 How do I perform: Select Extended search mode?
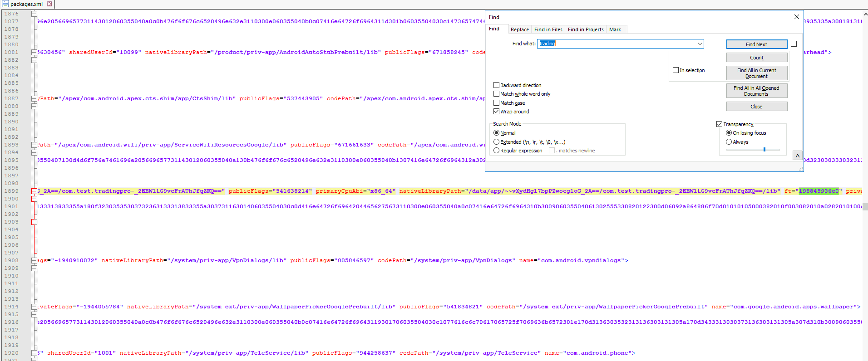496,142
